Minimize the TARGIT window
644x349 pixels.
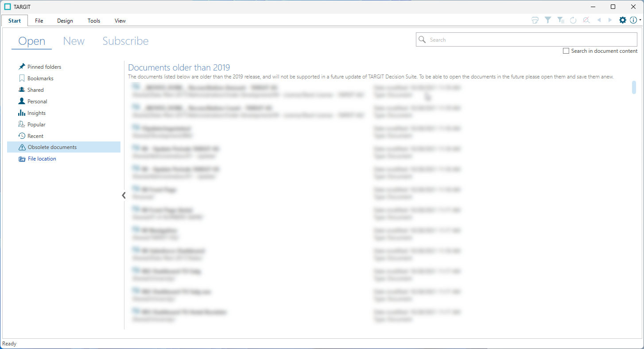click(593, 7)
